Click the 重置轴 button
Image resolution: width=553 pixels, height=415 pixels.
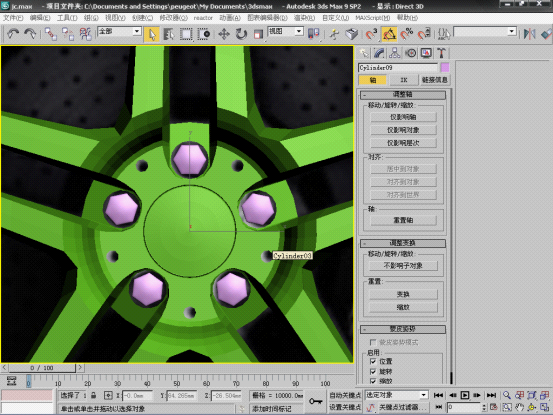[x=403, y=220]
